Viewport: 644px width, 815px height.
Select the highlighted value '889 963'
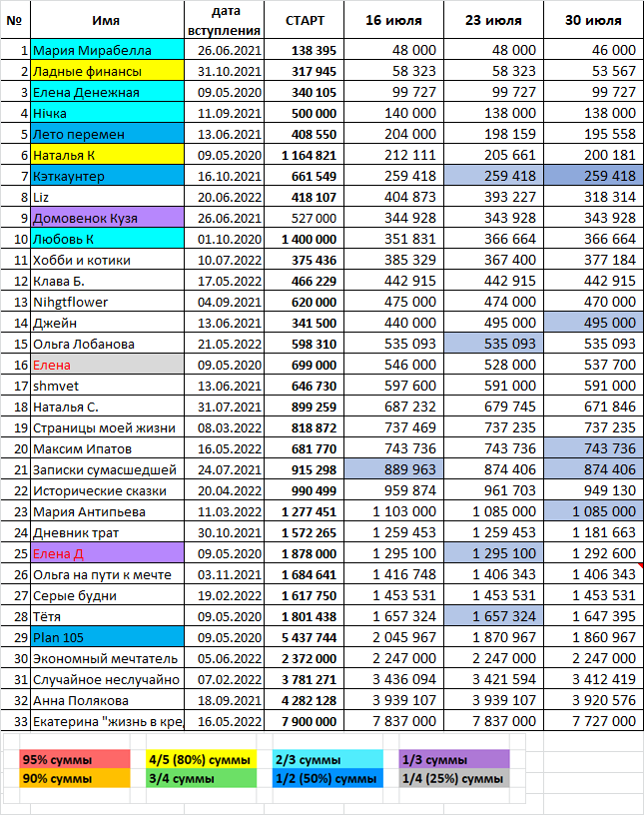393,469
